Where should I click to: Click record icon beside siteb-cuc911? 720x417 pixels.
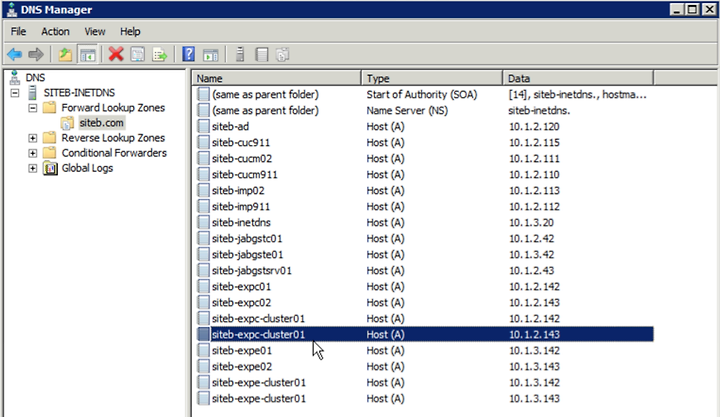(203, 143)
